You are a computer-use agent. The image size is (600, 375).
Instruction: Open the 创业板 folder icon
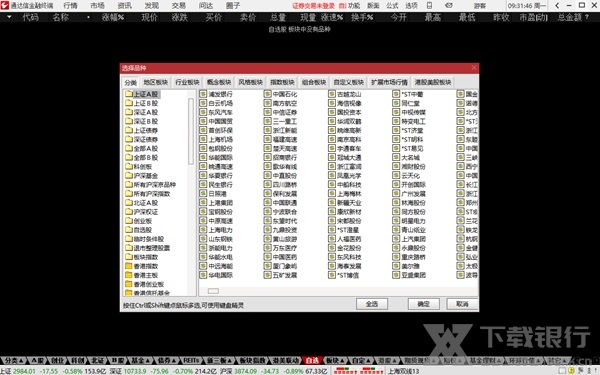click(129, 221)
